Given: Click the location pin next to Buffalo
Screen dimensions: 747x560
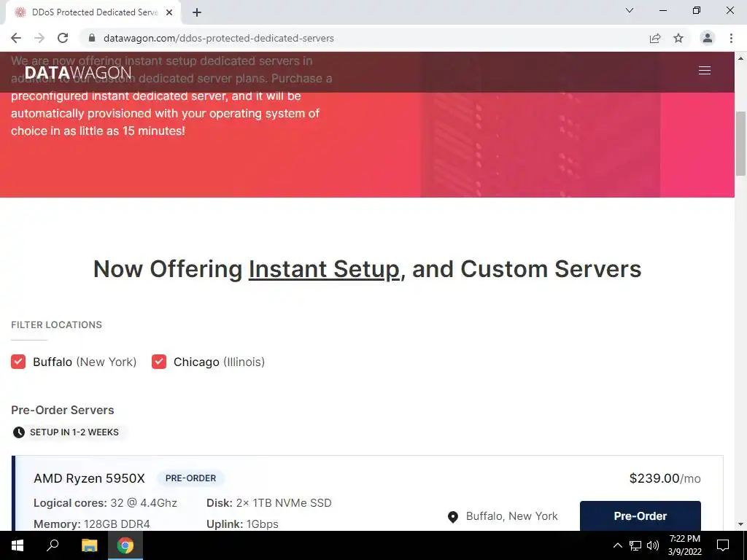Looking at the screenshot, I should click(453, 517).
